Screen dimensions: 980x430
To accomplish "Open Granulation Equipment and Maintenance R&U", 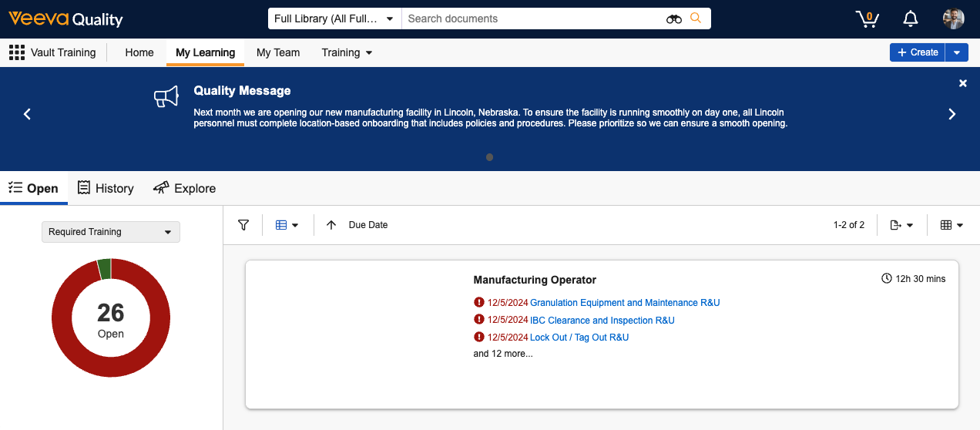I will (x=625, y=303).
